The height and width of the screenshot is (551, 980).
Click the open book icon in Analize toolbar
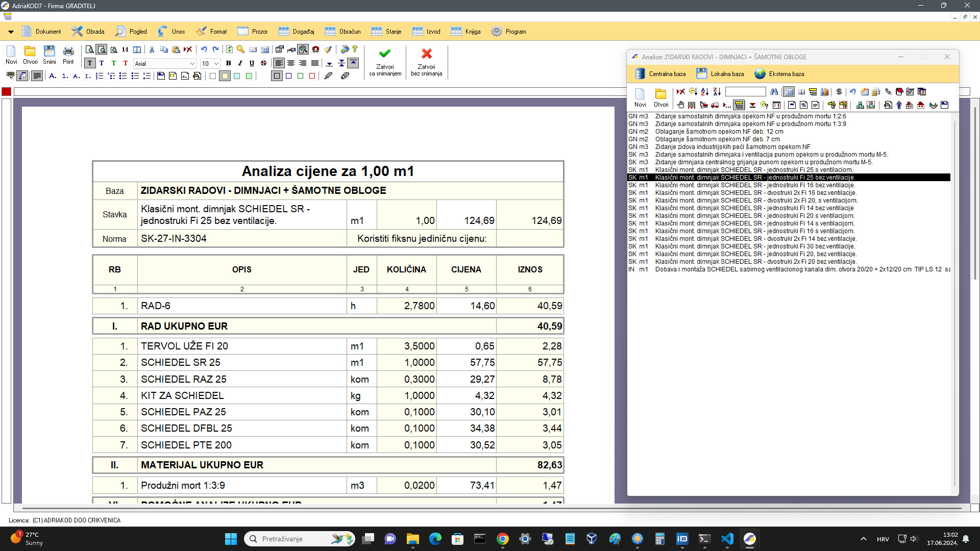[801, 92]
